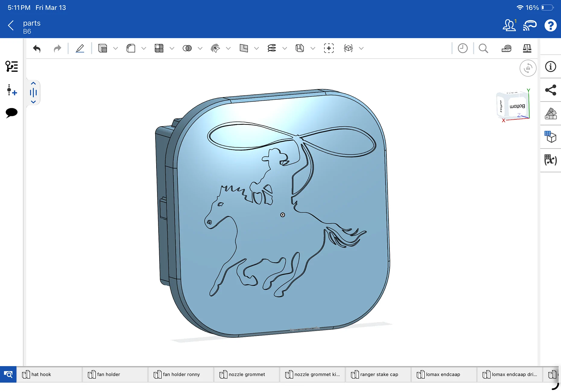561x392 pixels.
Task: Click the Right face of view cube
Action: coord(501,106)
